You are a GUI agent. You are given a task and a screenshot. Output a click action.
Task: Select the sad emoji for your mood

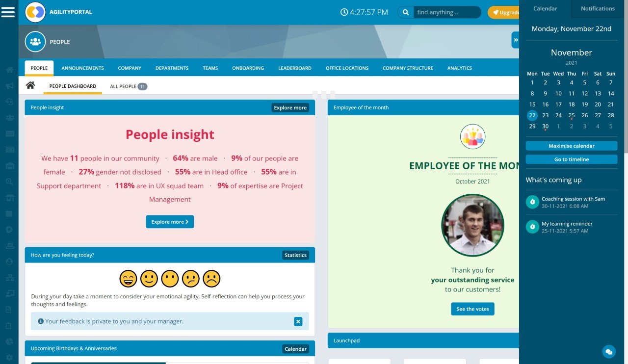click(212, 279)
